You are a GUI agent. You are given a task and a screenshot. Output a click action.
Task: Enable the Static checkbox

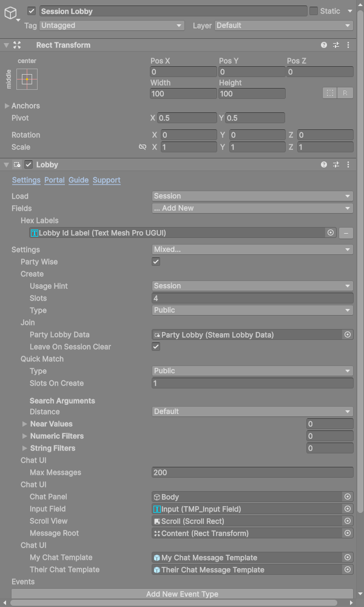313,11
